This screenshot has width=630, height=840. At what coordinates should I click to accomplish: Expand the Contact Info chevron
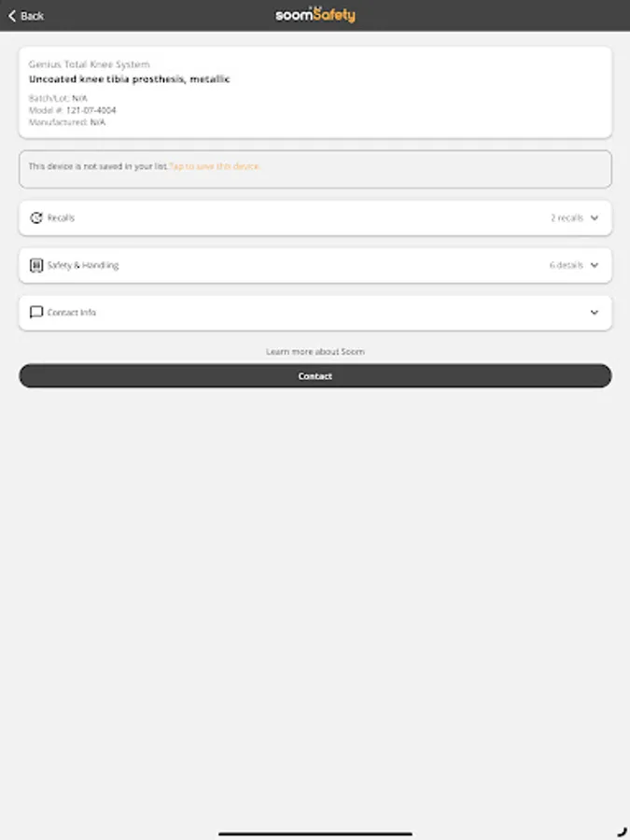595,313
